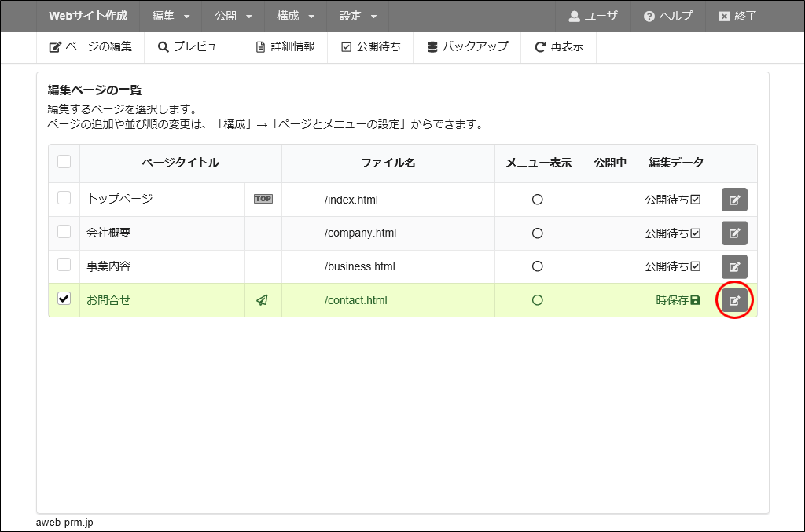Click the 再表示 refresh button

[x=559, y=47]
